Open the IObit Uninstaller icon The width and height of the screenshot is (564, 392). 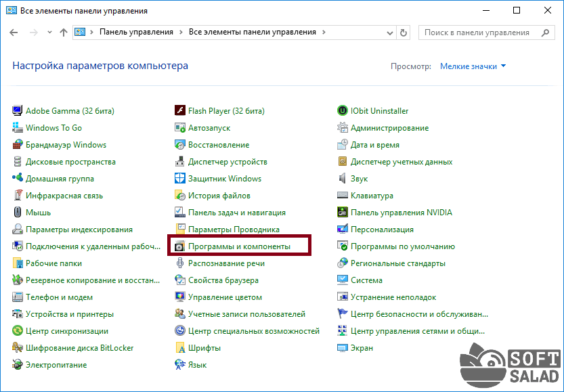(x=343, y=111)
